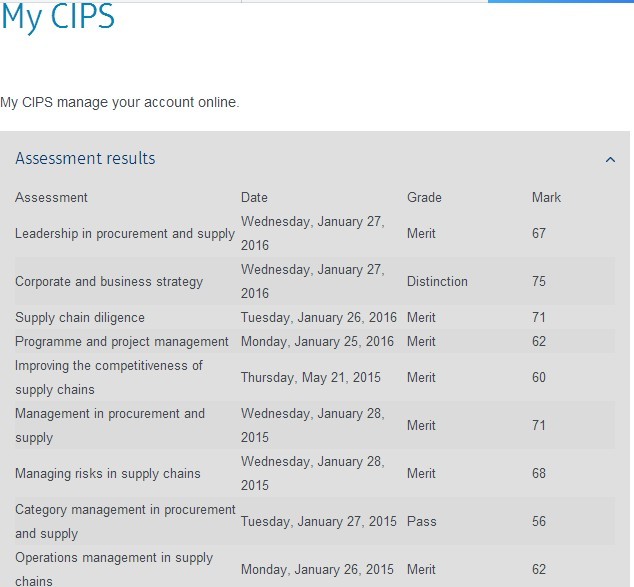Click Category management in procurement and supply
The height and width of the screenshot is (587, 634).
(x=125, y=522)
